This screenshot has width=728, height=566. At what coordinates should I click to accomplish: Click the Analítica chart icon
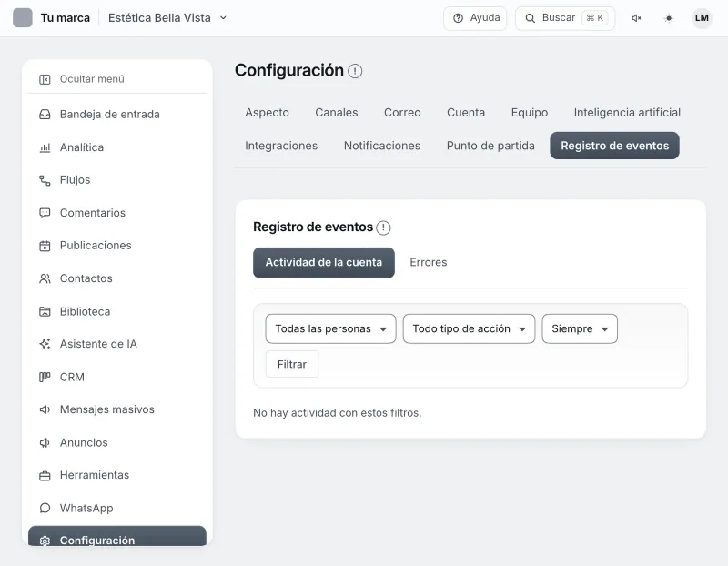45,147
